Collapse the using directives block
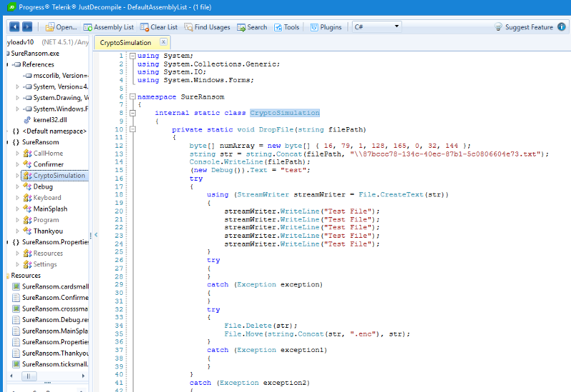Image resolution: width=571 pixels, height=392 pixels. 133,56
